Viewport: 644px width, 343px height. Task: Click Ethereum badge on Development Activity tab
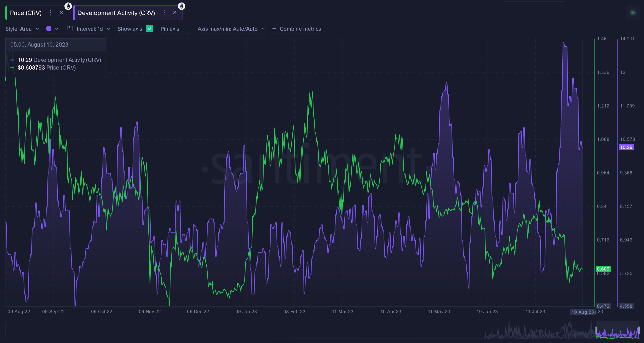coord(182,6)
